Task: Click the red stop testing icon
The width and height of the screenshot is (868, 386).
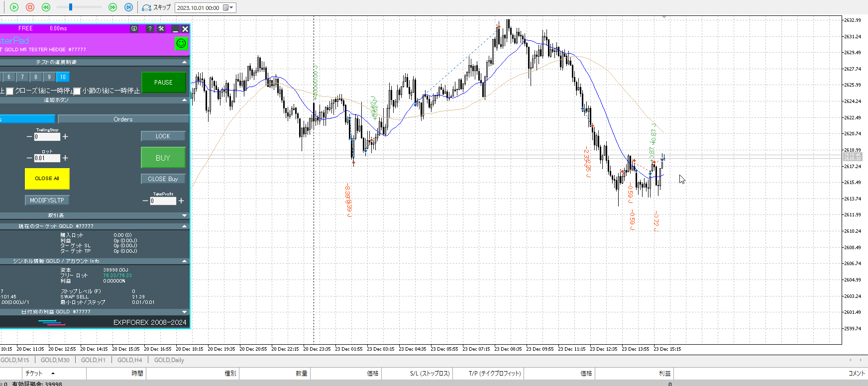Action: pos(30,7)
